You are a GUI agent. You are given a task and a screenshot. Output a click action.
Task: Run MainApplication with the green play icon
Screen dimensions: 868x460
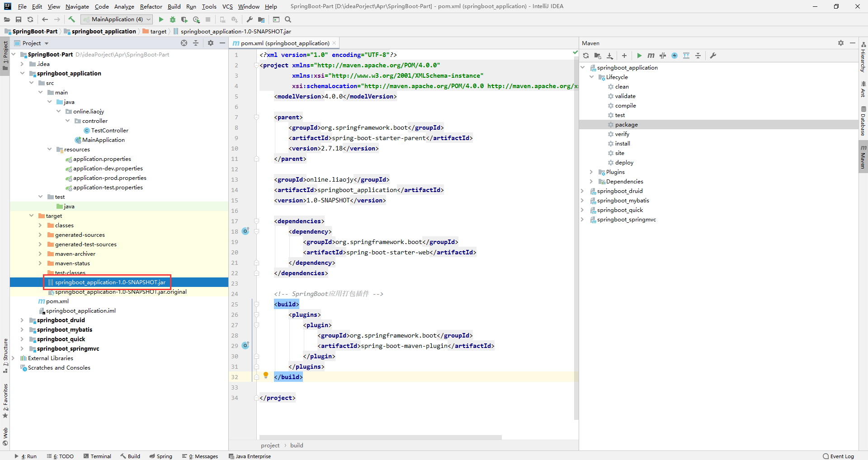tap(161, 19)
